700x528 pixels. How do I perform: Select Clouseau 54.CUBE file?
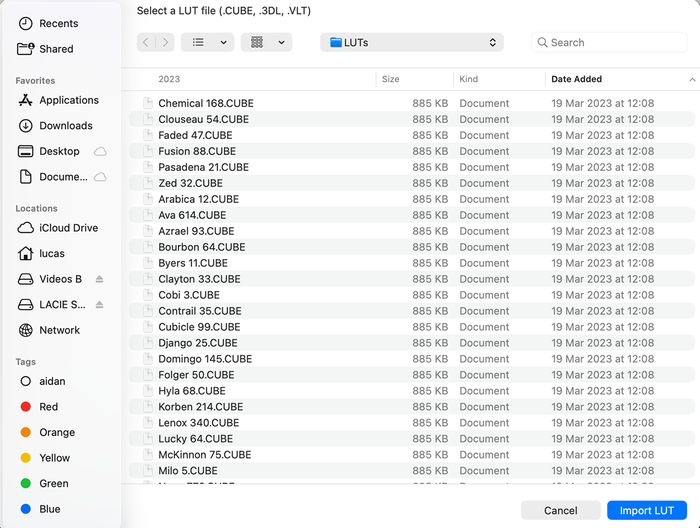pyautogui.click(x=412, y=119)
